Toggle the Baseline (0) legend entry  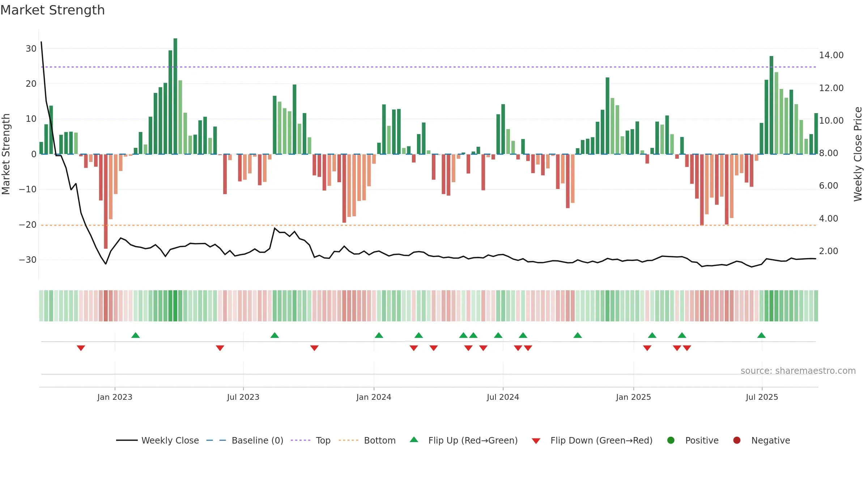(x=245, y=440)
